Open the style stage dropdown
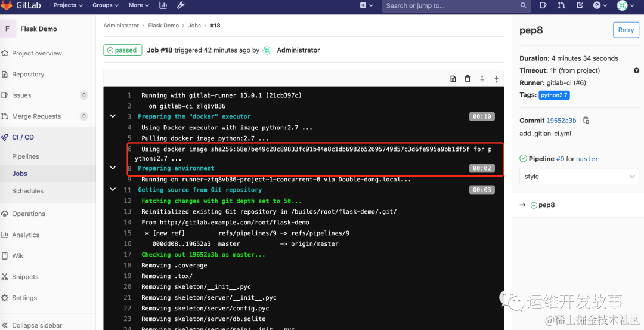This screenshot has width=644, height=330. (x=579, y=176)
